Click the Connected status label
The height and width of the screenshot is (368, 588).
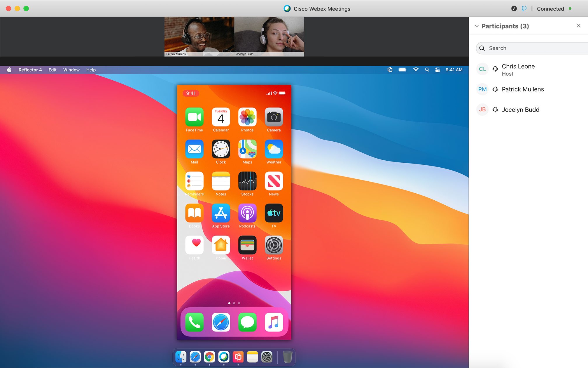point(550,8)
